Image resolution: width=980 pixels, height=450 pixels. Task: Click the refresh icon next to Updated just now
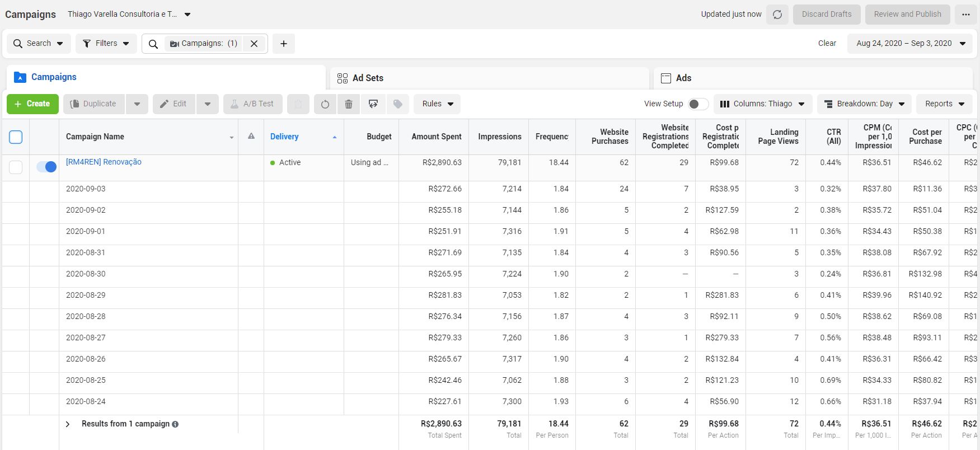point(777,15)
